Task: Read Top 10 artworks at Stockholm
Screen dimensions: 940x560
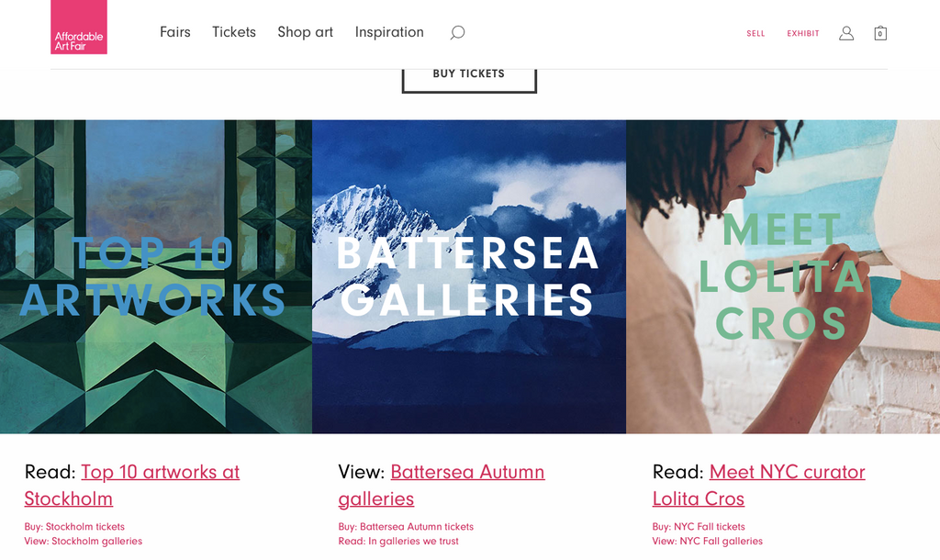Action: click(x=160, y=473)
